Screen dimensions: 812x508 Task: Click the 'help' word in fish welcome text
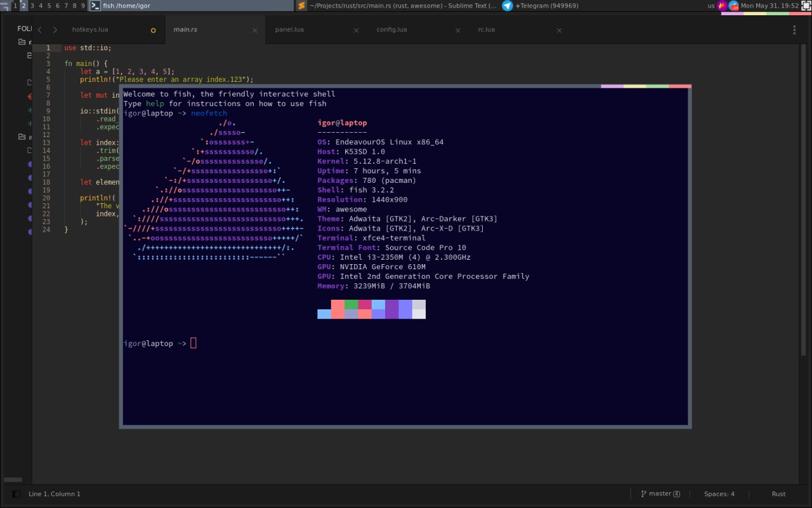[155, 104]
